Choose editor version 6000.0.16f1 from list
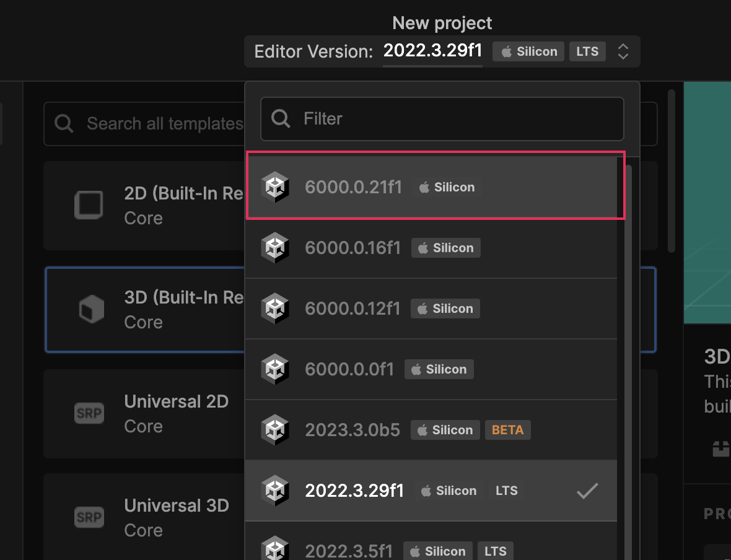731x560 pixels. coord(352,248)
